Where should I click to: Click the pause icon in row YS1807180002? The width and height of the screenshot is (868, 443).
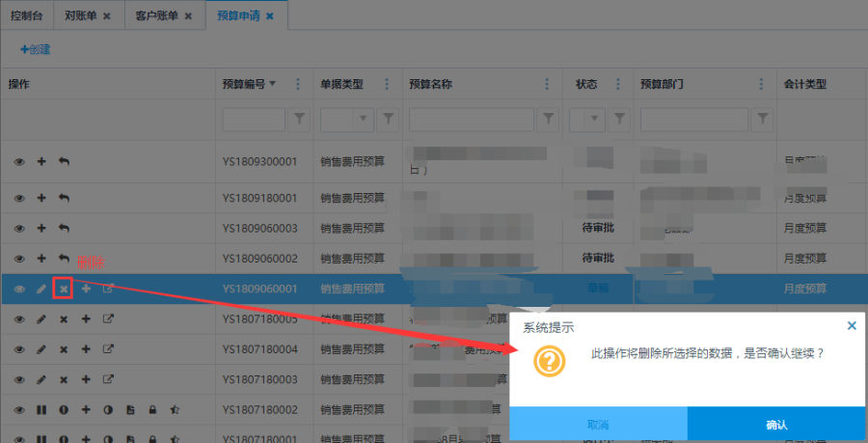click(x=41, y=410)
